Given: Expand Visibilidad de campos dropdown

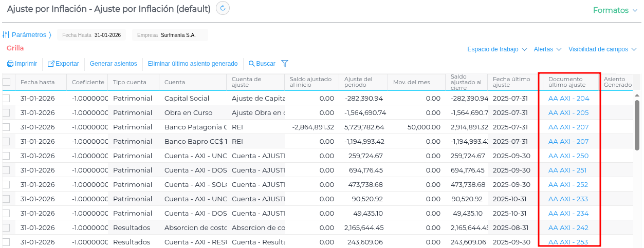Looking at the screenshot, I should pos(602,49).
